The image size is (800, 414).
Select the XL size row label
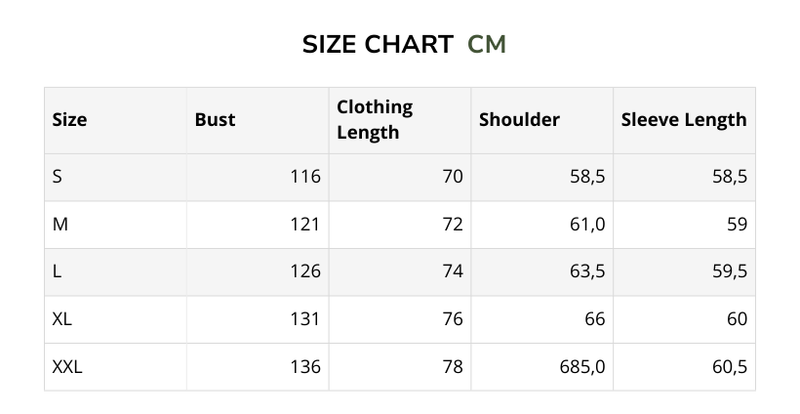click(x=62, y=320)
